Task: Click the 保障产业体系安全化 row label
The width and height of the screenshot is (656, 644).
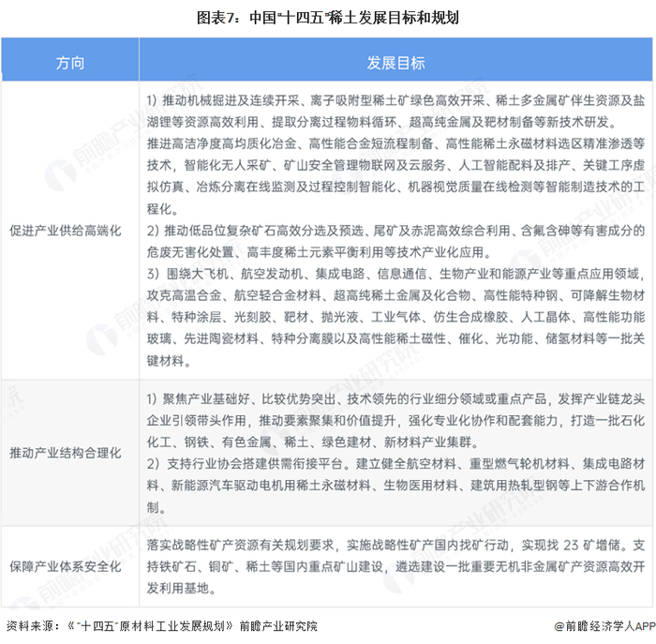Action: [x=66, y=566]
